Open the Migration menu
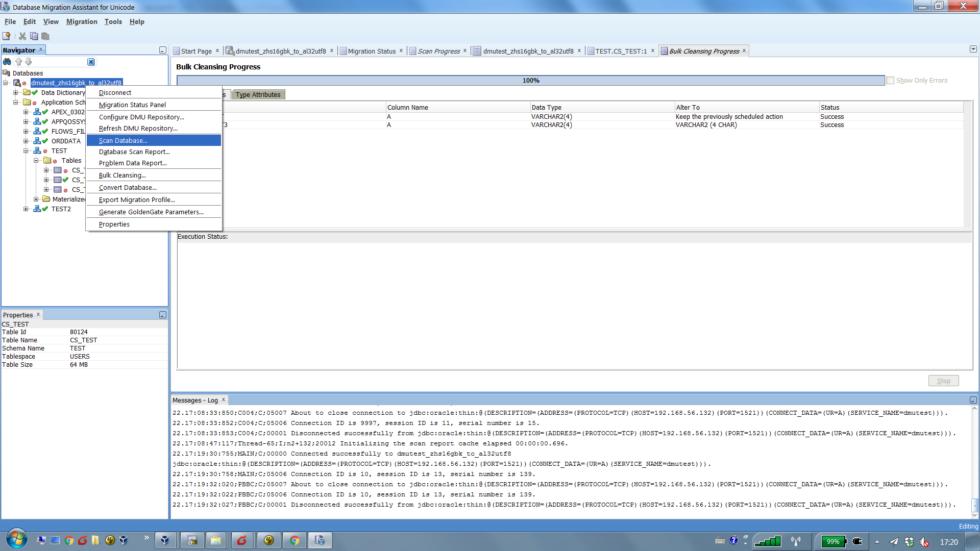Screen dimensions: 980x551 tap(82, 21)
